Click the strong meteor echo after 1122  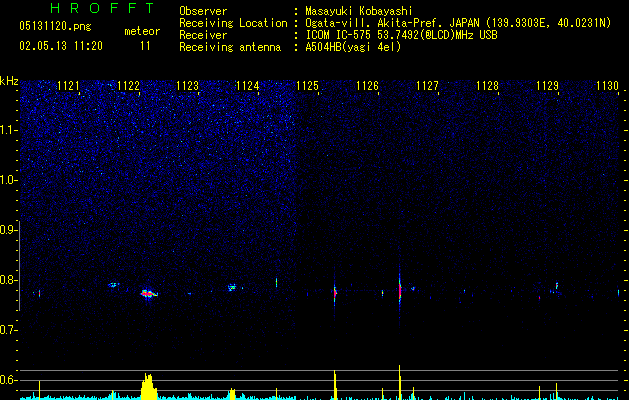(149, 294)
